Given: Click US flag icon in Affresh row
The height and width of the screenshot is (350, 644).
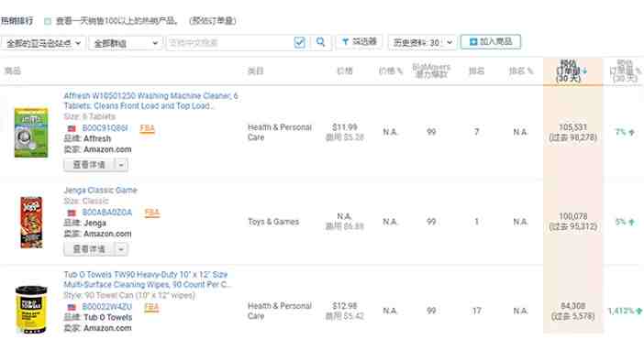Looking at the screenshot, I should (x=72, y=129).
